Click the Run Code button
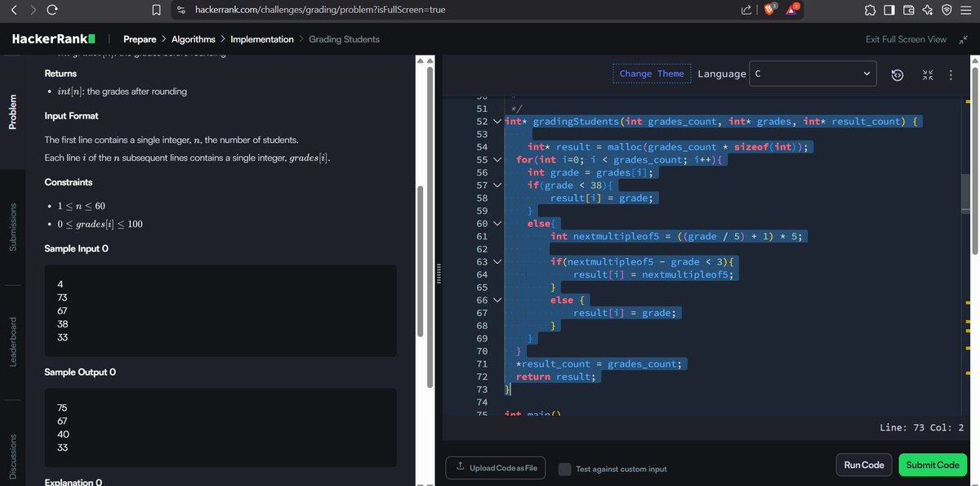The image size is (980, 486). tap(864, 465)
